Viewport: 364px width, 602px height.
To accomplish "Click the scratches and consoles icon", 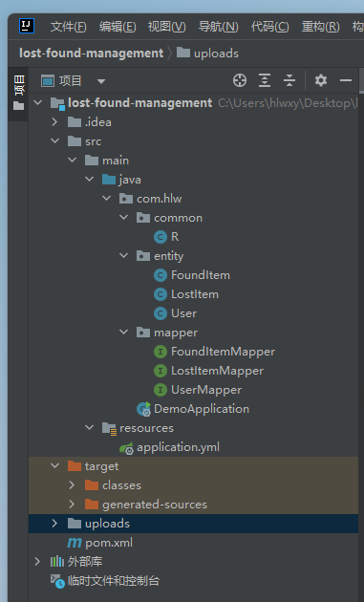I will (57, 581).
